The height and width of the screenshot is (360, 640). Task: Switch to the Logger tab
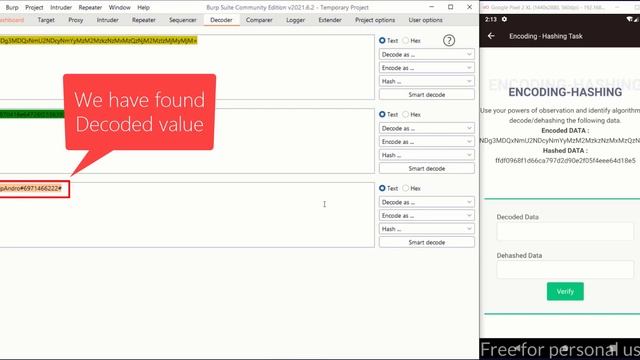click(296, 20)
